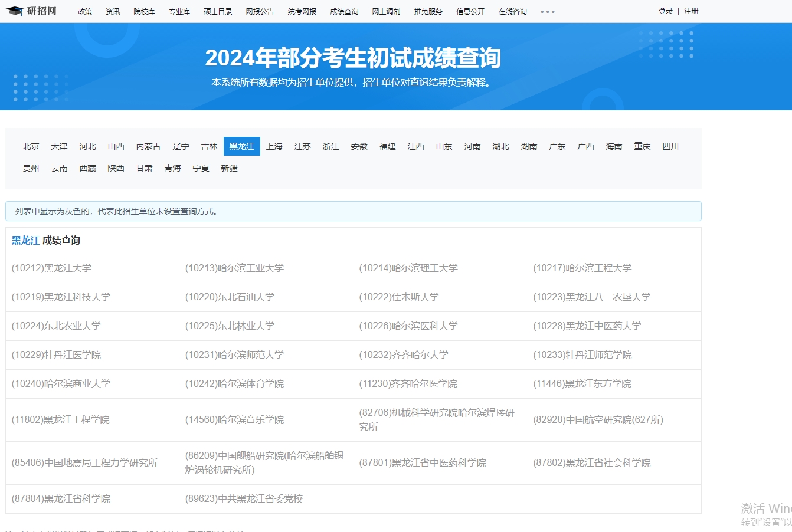Screen dimensions: 792x532
Task: Switch to the 江西 tab
Action: pyautogui.click(x=416, y=146)
